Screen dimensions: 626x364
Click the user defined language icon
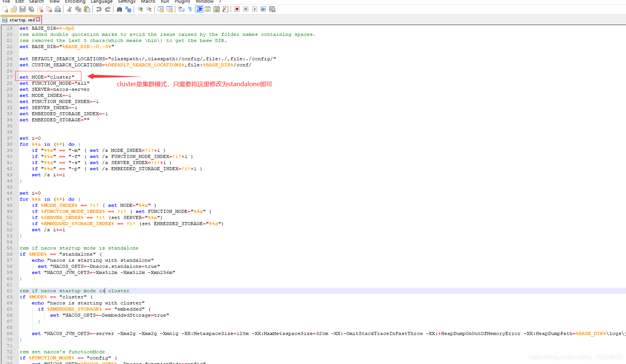click(x=208, y=9)
